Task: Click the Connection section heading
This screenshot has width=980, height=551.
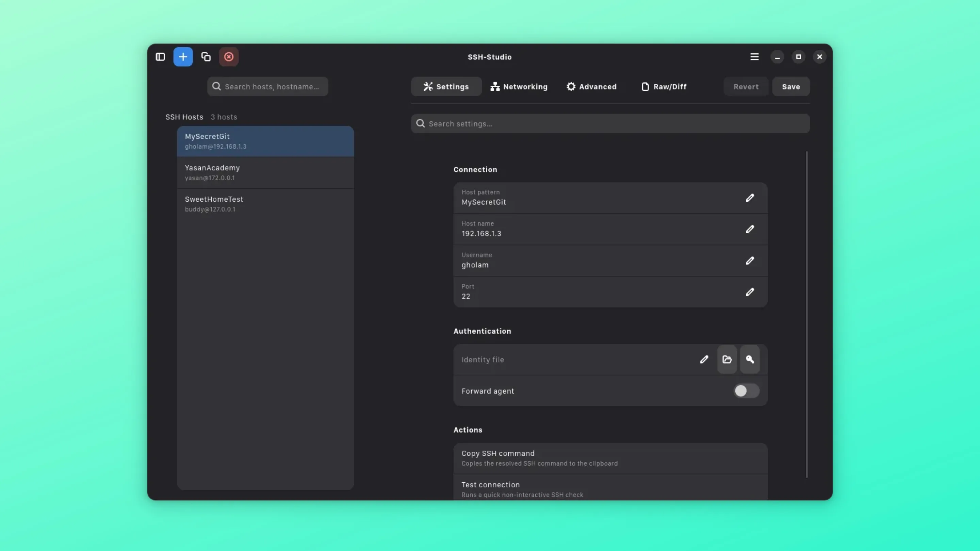Action: 475,170
